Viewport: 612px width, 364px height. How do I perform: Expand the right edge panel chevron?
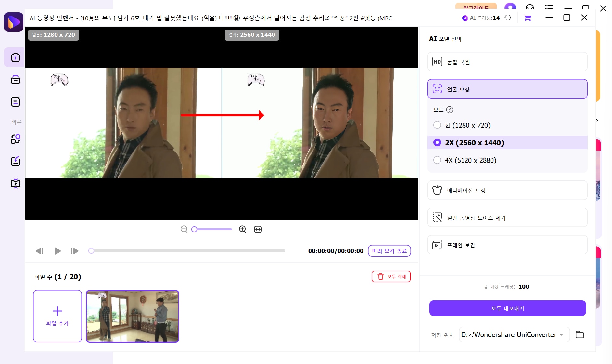[596, 120]
